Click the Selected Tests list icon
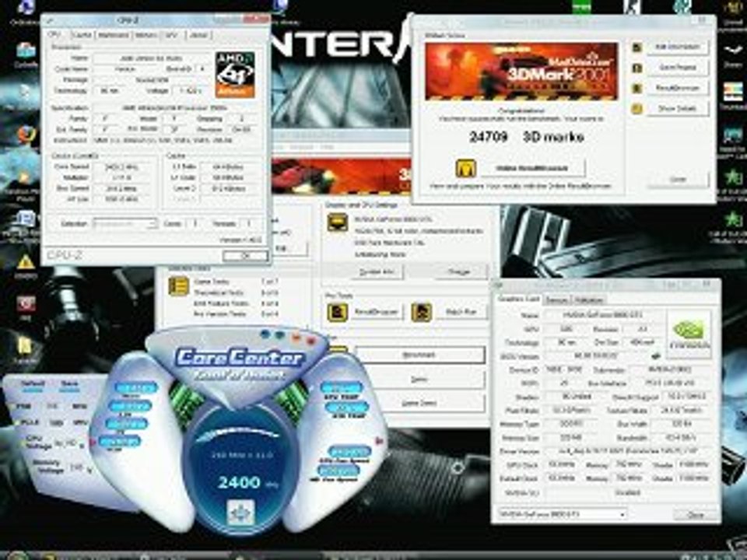The height and width of the screenshot is (560, 747). pos(179,286)
